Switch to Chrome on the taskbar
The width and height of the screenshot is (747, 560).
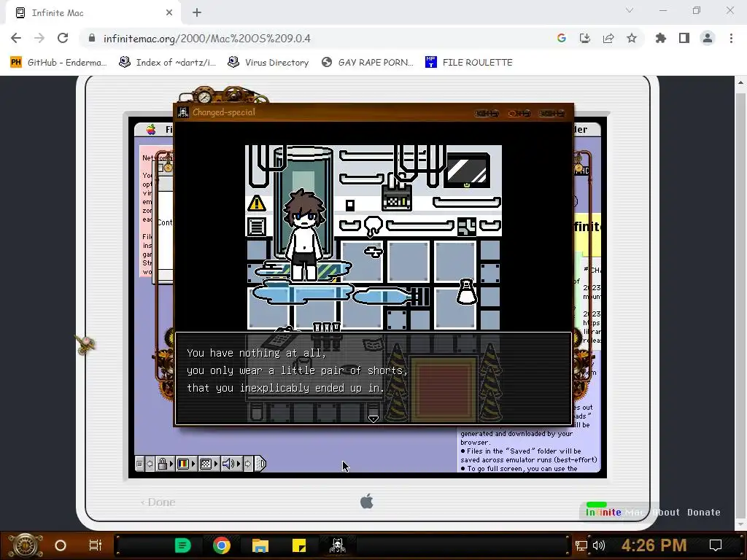(x=222, y=545)
